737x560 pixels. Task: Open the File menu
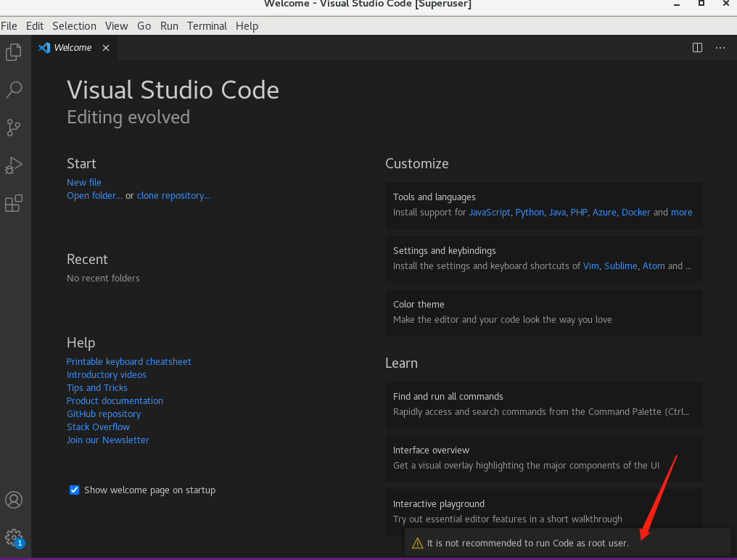pos(9,25)
